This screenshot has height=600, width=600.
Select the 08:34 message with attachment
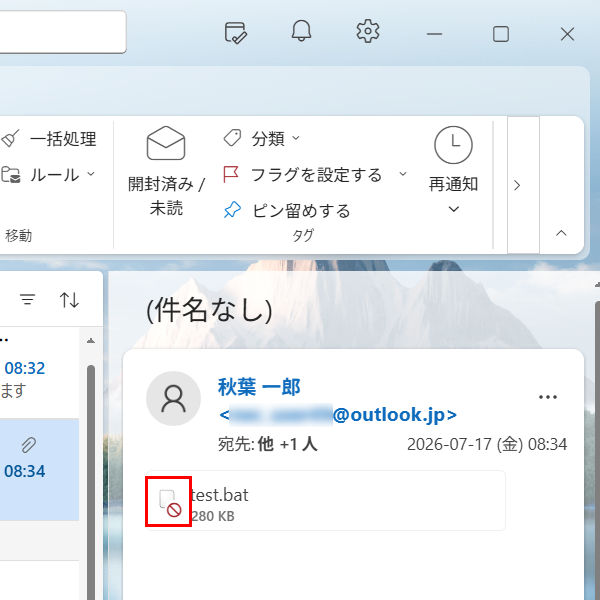(39, 470)
